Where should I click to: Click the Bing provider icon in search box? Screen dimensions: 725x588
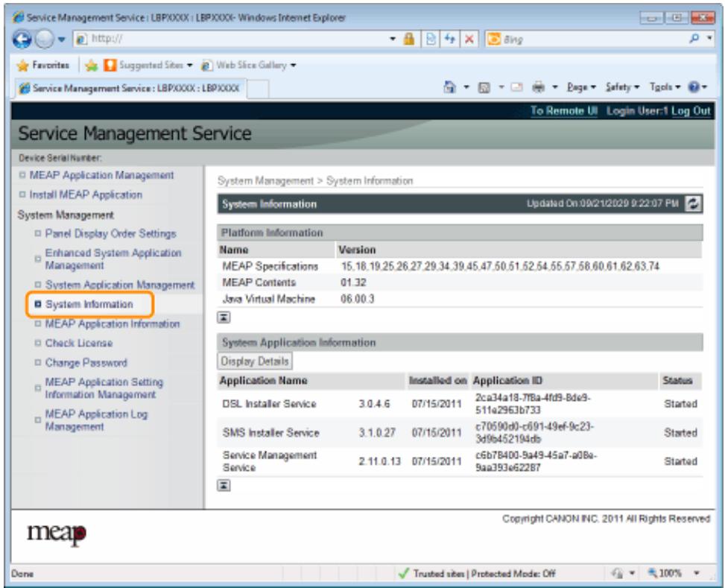pyautogui.click(x=494, y=39)
